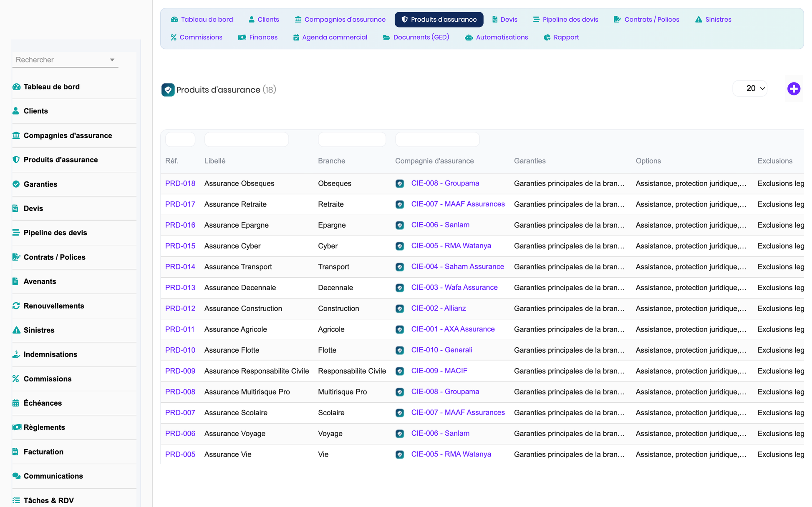Open product link PRD-015
The image size is (812, 507).
[180, 246]
